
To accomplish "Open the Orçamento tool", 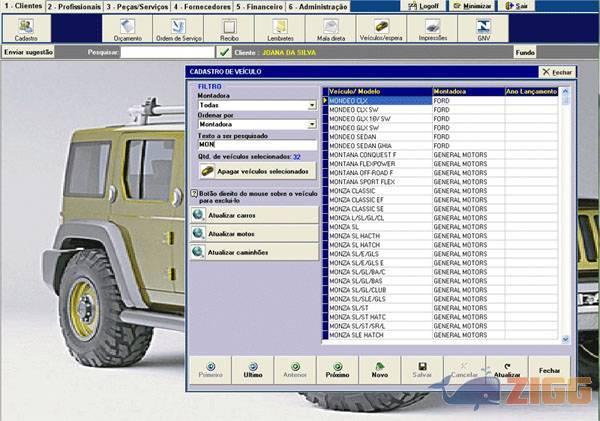I will [x=127, y=29].
